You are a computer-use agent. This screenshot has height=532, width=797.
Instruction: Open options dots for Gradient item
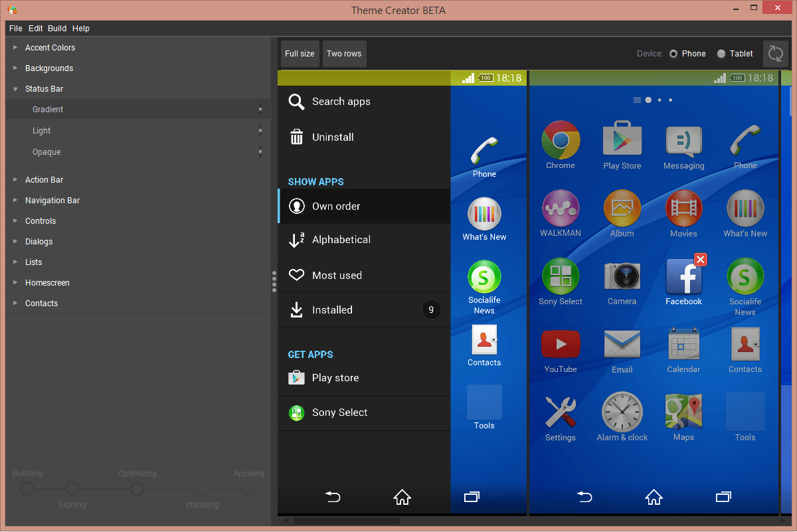click(x=260, y=110)
